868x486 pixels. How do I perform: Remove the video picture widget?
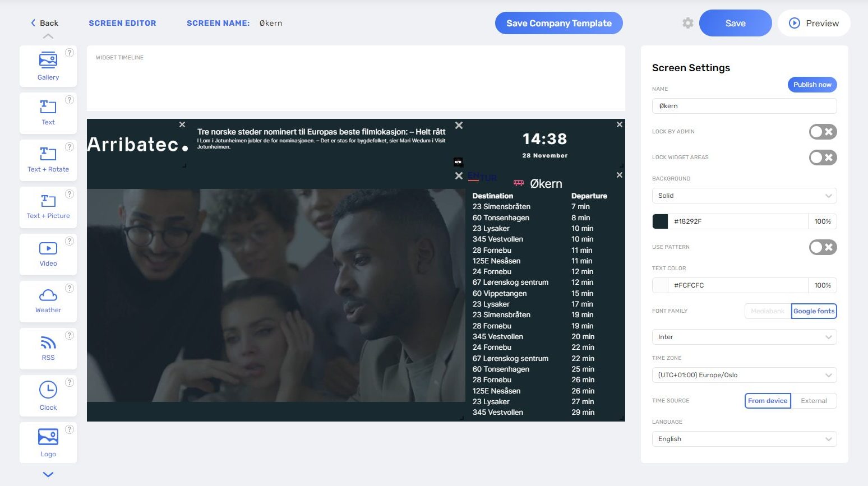tap(459, 176)
